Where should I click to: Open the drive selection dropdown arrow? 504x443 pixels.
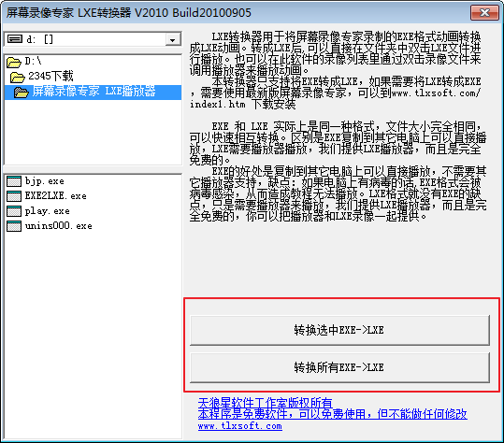173,40
